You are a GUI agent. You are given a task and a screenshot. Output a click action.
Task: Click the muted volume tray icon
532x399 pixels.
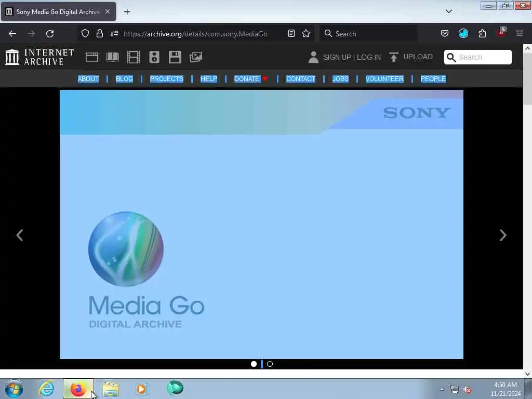[468, 390]
